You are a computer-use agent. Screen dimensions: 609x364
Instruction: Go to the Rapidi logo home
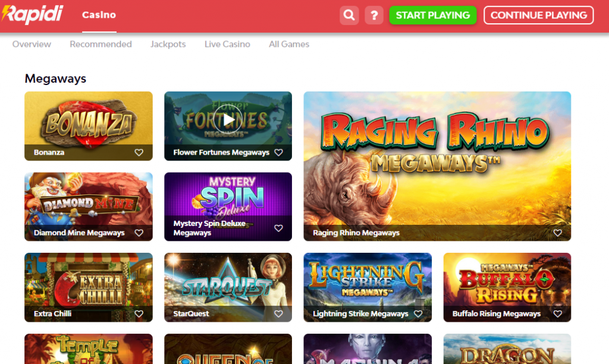(32, 14)
